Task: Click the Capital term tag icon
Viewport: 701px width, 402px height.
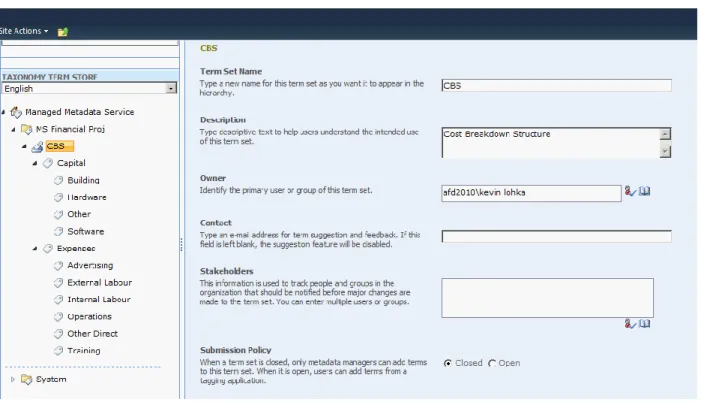Action: tap(48, 163)
